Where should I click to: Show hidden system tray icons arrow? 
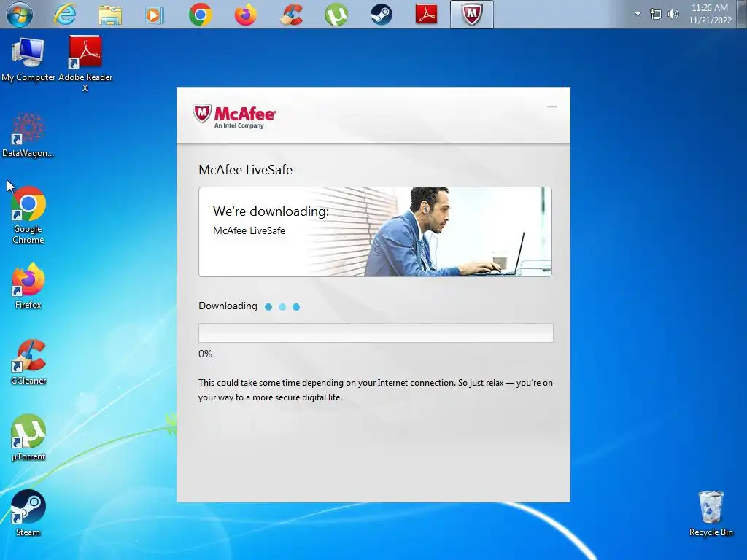pos(638,15)
